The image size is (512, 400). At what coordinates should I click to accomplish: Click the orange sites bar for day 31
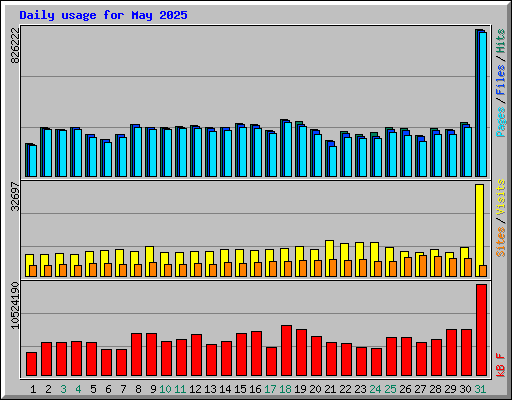click(x=483, y=271)
